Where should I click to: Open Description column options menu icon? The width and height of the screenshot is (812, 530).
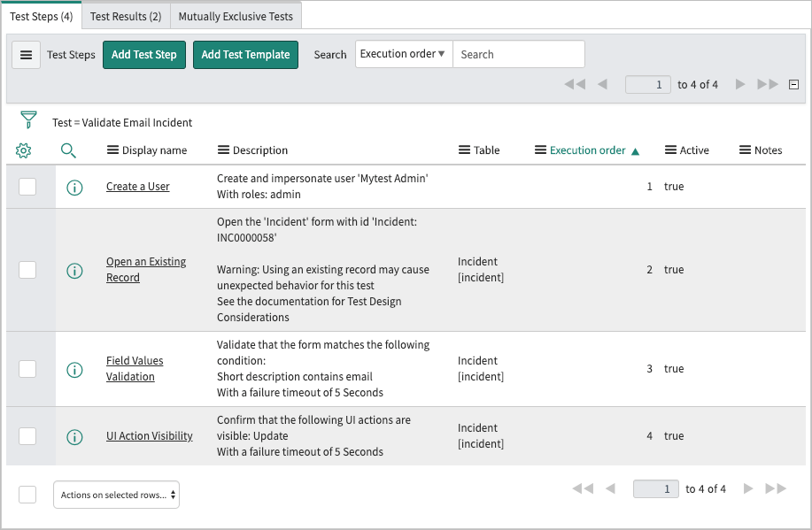coord(223,150)
